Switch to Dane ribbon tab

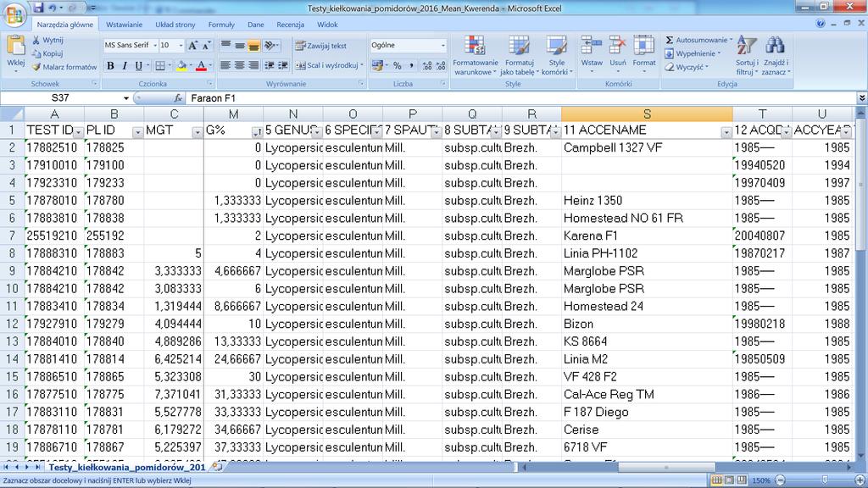coord(256,25)
